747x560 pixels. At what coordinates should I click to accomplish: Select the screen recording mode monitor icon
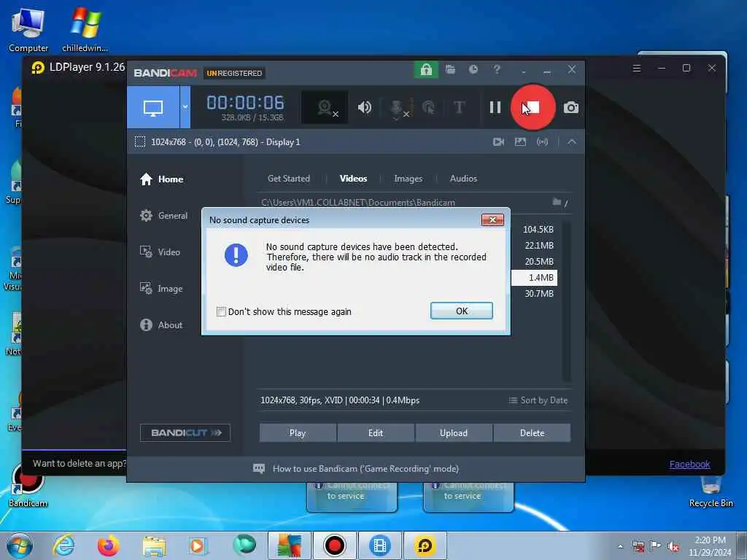pos(153,107)
